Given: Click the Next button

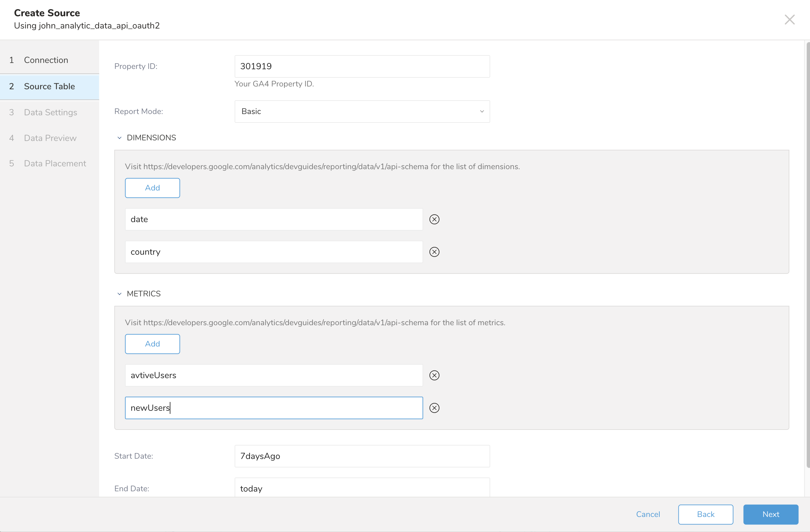Looking at the screenshot, I should (770, 514).
